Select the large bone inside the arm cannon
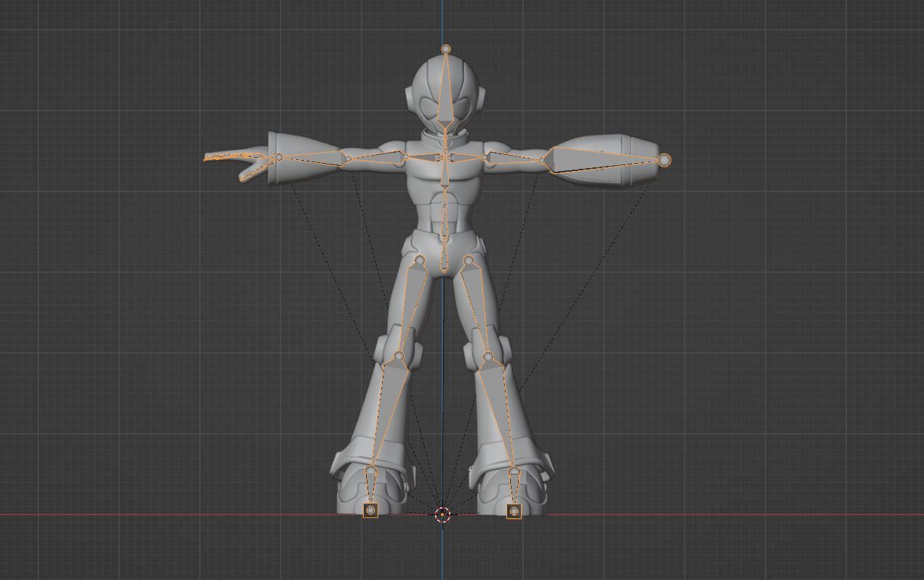Viewport: 924px width, 580px height. click(604, 159)
